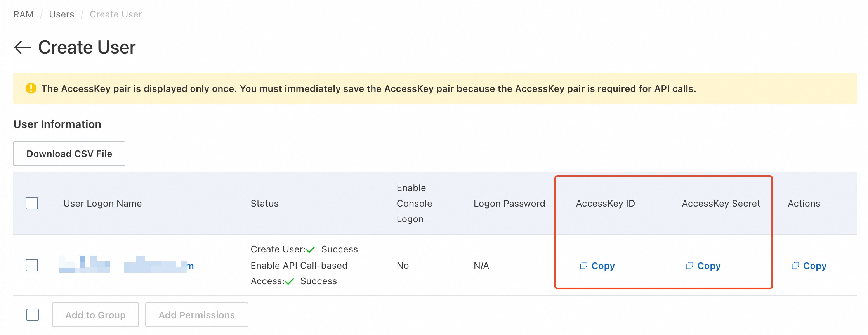
Task: Click the back arrow beside Create User
Action: pos(23,47)
